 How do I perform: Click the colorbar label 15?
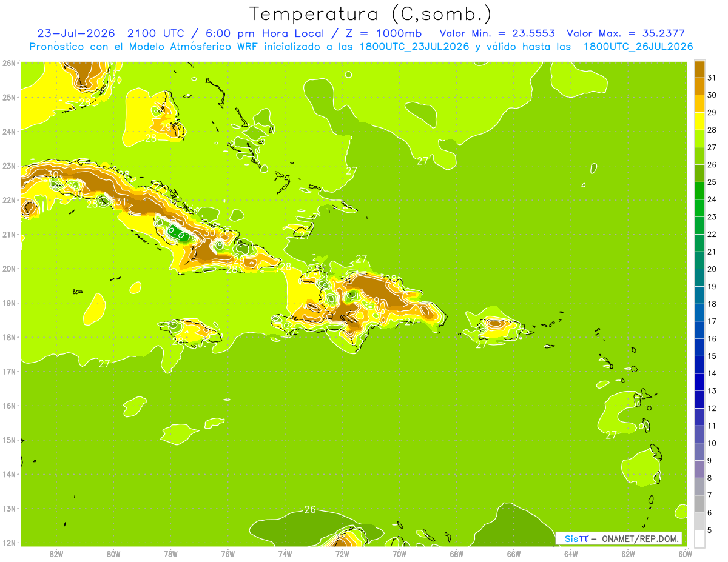tap(712, 356)
